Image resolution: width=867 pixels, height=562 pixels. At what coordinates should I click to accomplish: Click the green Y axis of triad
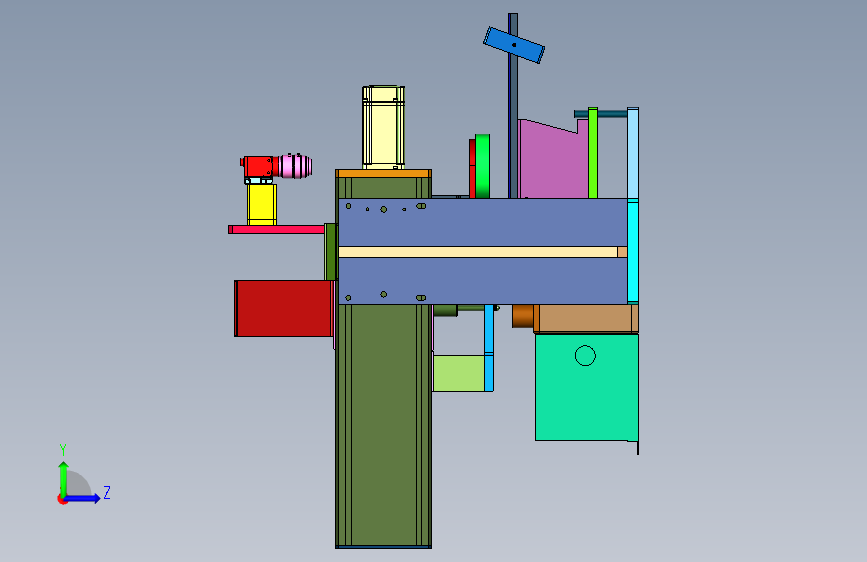pos(63,479)
